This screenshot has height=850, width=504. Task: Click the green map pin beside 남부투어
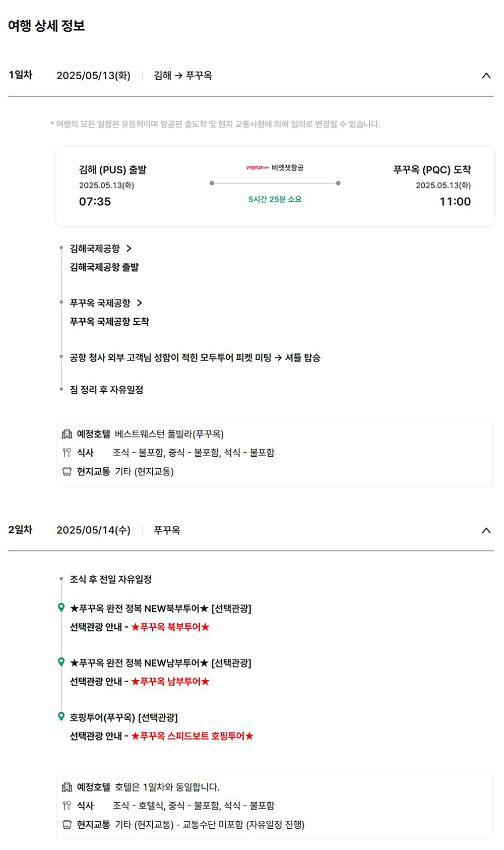61,662
